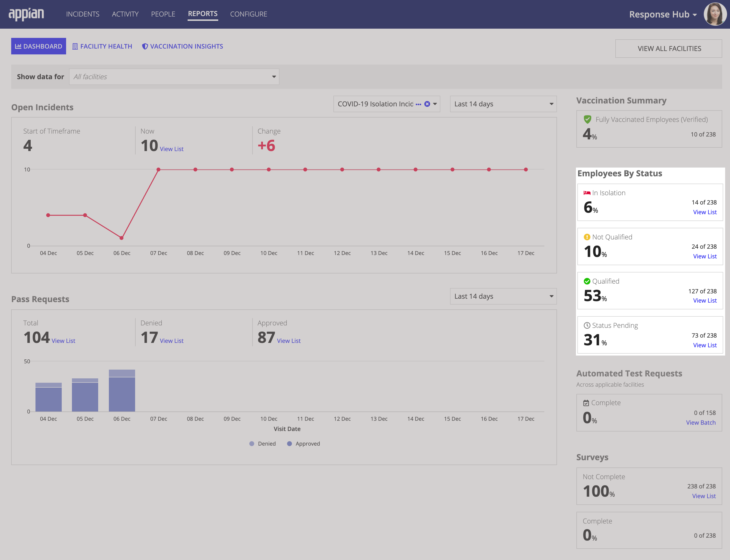Click the '10 of 238' vaccinated count
The height and width of the screenshot is (560, 730).
(x=703, y=135)
